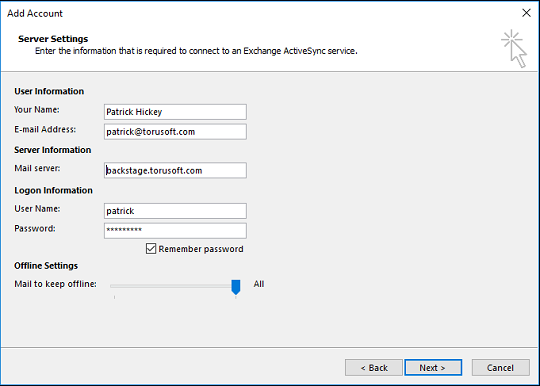Click the 'User Information' section heading
540x386 pixels.
pos(49,91)
